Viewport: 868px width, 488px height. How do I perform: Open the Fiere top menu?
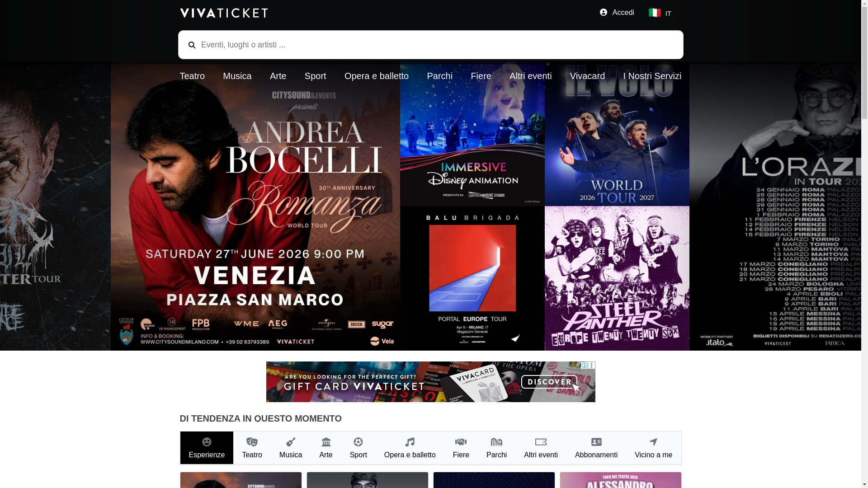click(481, 76)
